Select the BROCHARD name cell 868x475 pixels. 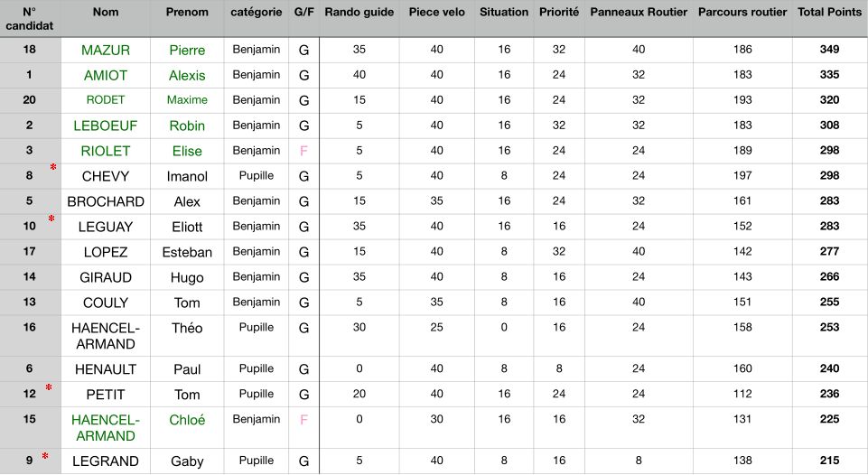click(105, 201)
